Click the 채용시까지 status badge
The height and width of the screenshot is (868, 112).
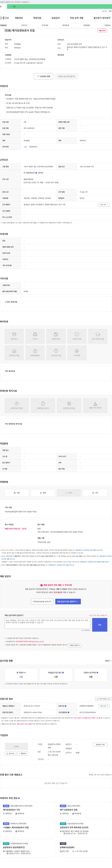pyautogui.click(x=102, y=31)
